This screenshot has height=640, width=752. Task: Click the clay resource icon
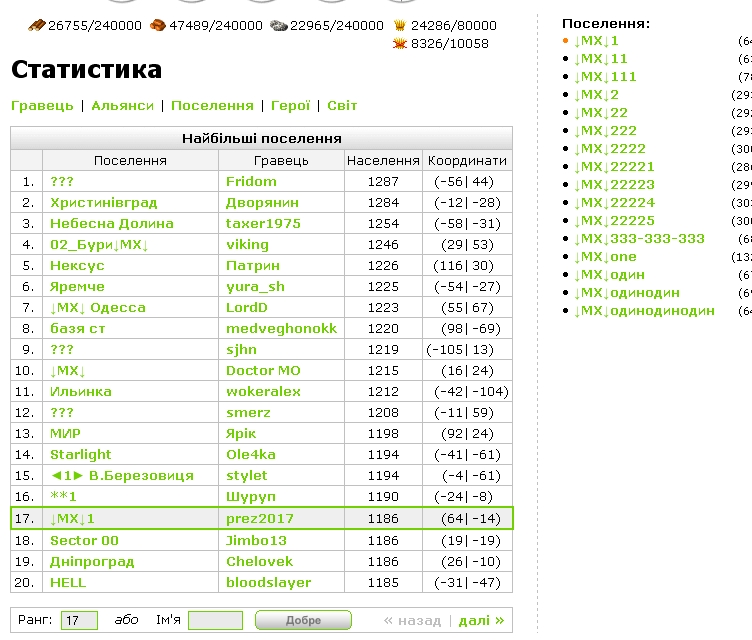click(159, 26)
